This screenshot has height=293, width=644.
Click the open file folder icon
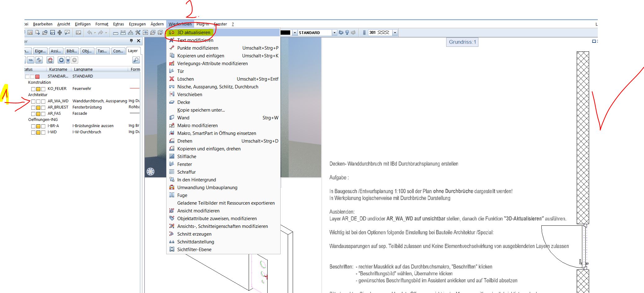[x=45, y=33]
